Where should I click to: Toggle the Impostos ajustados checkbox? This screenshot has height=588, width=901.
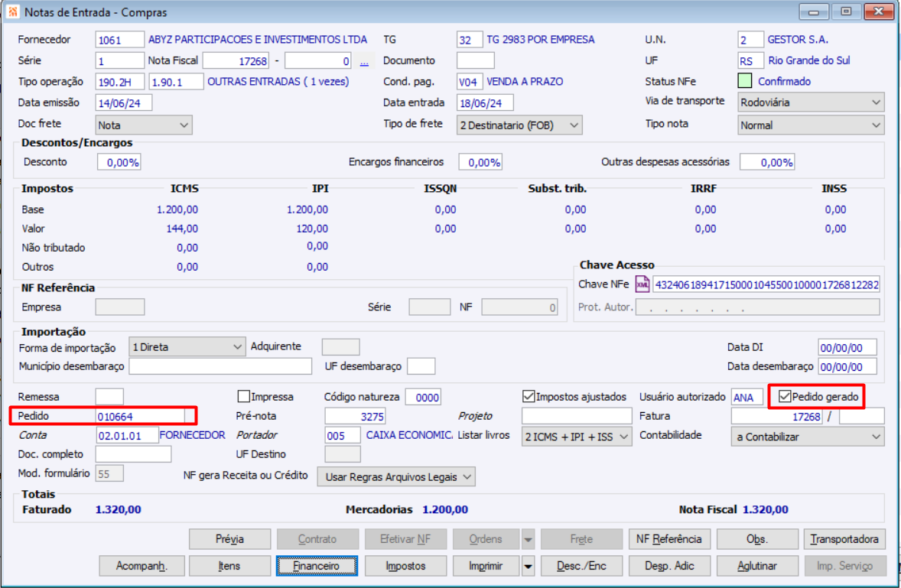(x=529, y=397)
